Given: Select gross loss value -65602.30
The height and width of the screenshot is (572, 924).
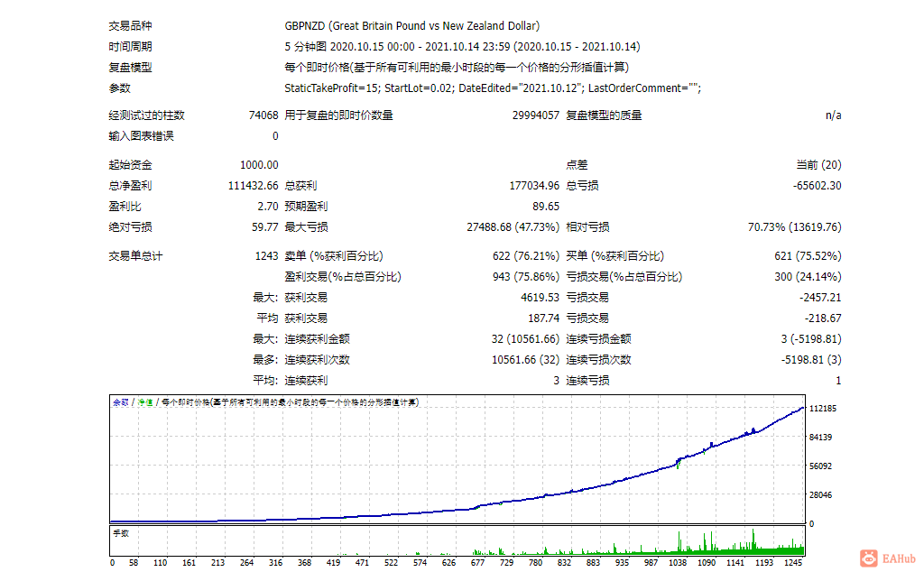Looking at the screenshot, I should coord(817,186).
